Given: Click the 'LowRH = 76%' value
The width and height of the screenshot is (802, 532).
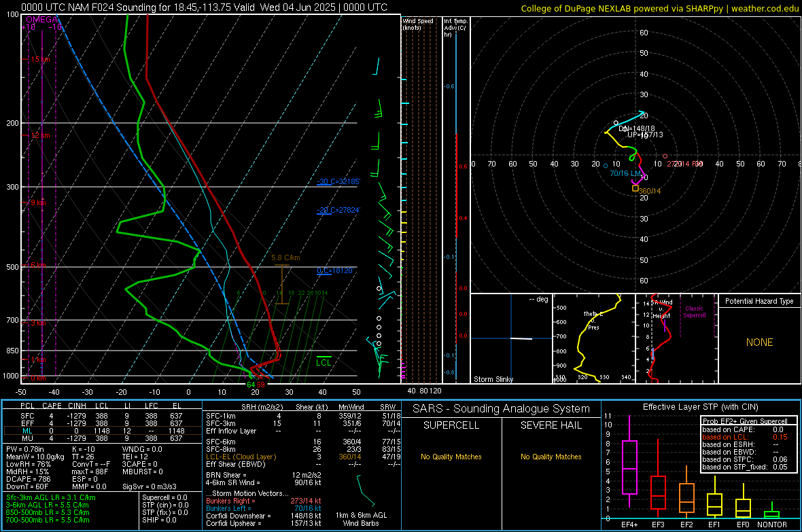Looking at the screenshot, I should (29, 464).
